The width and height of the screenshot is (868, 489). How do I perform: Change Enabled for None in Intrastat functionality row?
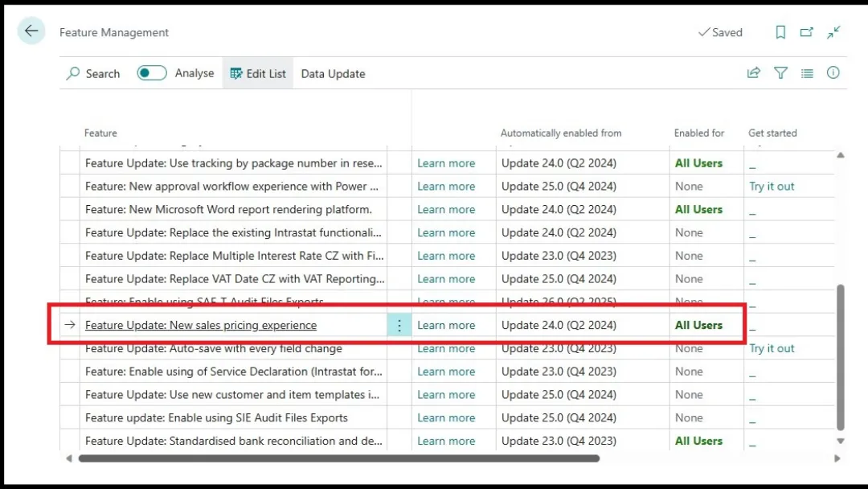pos(690,233)
